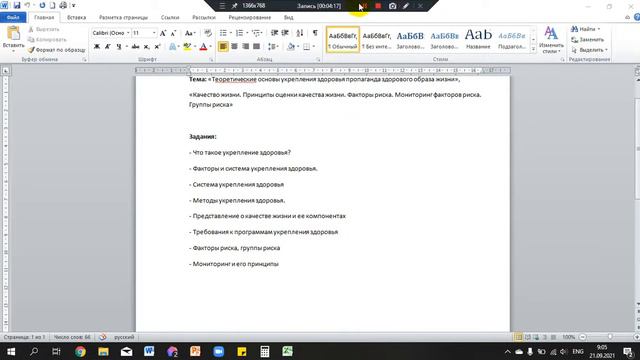Switch to the Вставка tab
Image resolution: width=640 pixels, height=360 pixels.
click(76, 18)
